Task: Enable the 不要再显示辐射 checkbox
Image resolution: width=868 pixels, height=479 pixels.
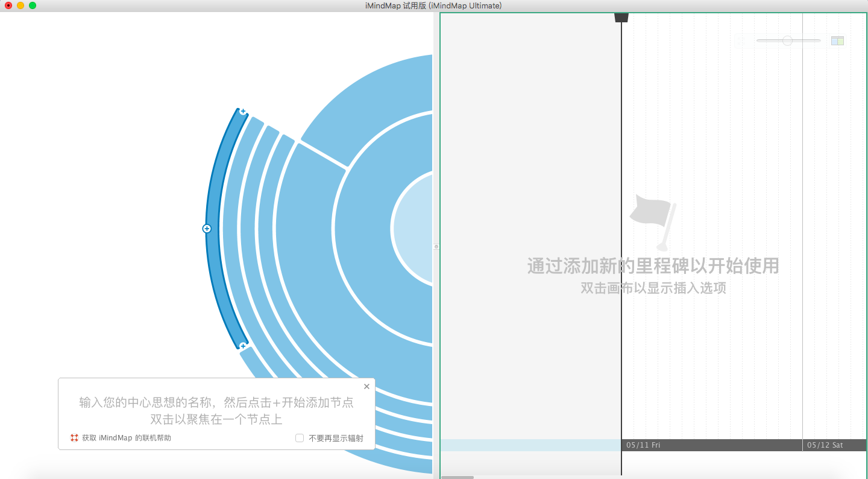Action: tap(300, 437)
